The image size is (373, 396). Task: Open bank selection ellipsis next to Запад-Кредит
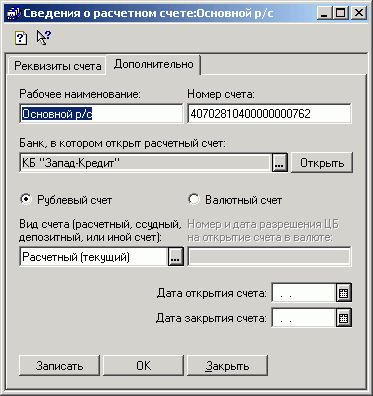click(280, 163)
